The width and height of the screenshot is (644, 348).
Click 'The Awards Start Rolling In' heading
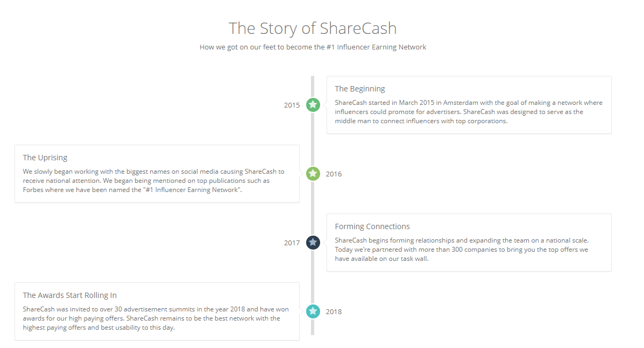tap(70, 295)
